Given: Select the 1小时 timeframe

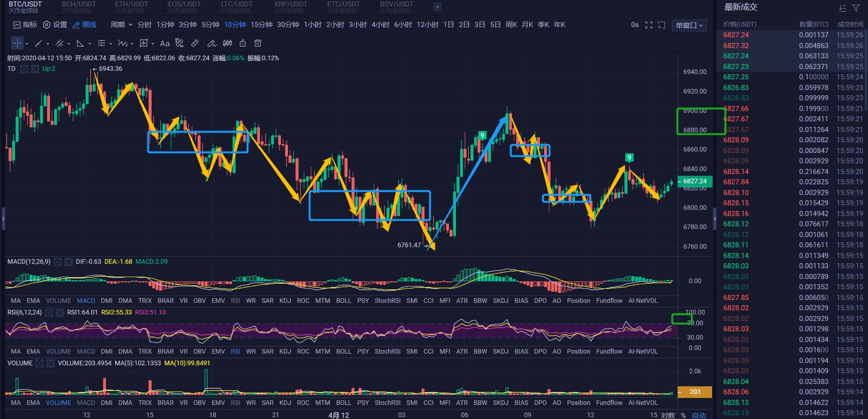Looking at the screenshot, I should click(x=313, y=25).
